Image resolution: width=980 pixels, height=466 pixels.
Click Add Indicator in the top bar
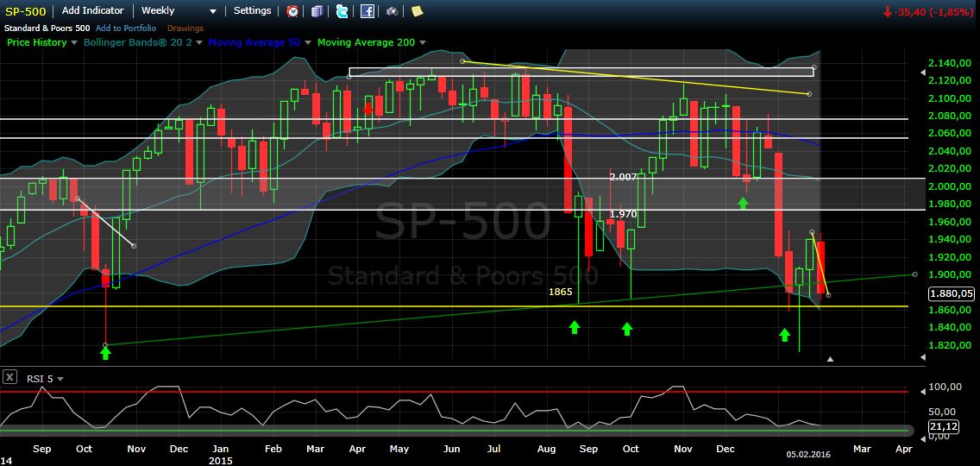pos(92,11)
